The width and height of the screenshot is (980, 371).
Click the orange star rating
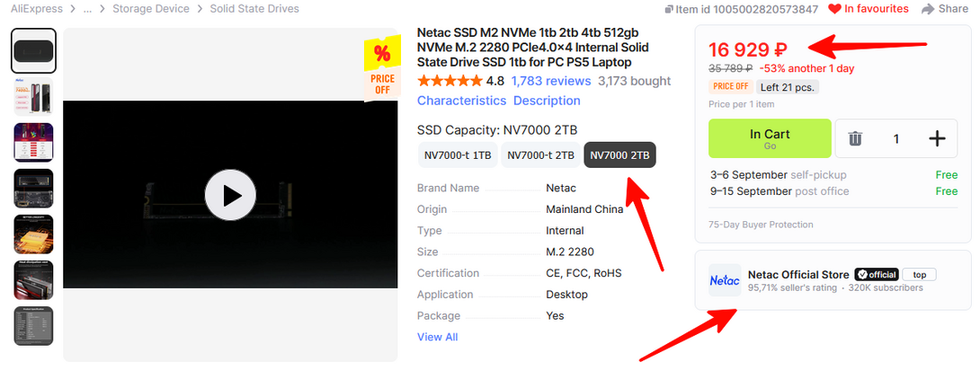pos(450,81)
